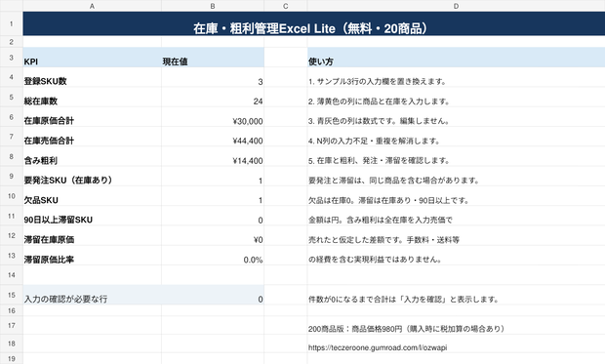Viewport: 605px width, 364px height.
Task: Select column A header
Action: [x=92, y=6]
